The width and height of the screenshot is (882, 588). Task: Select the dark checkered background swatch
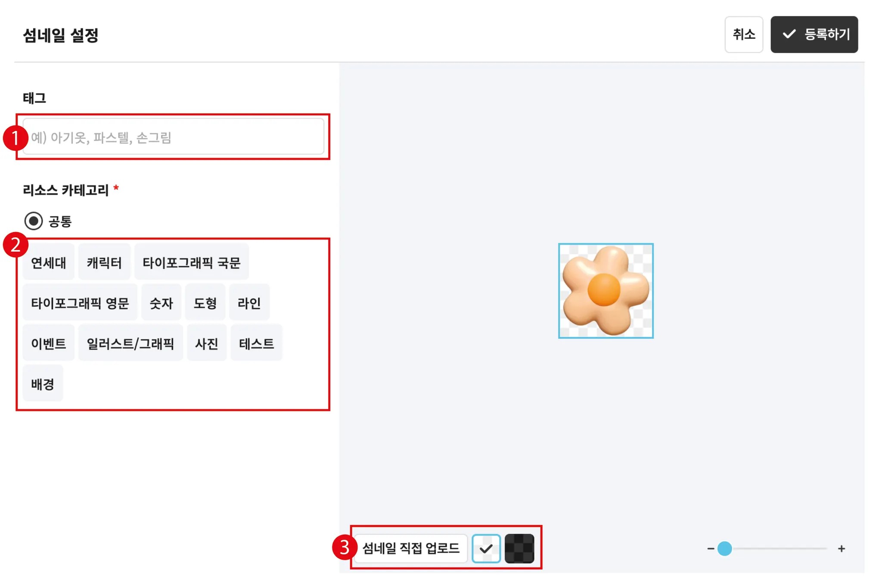pos(519,548)
